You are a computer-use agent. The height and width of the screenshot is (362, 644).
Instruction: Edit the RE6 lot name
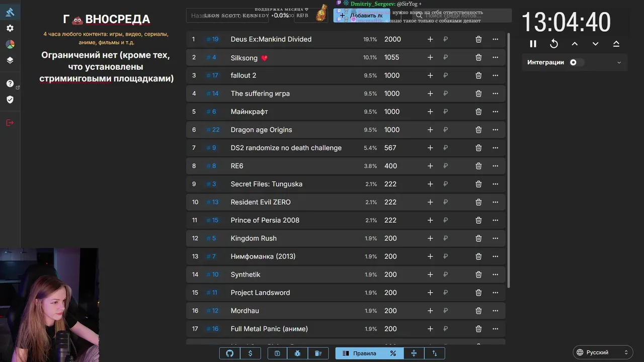pos(237,166)
